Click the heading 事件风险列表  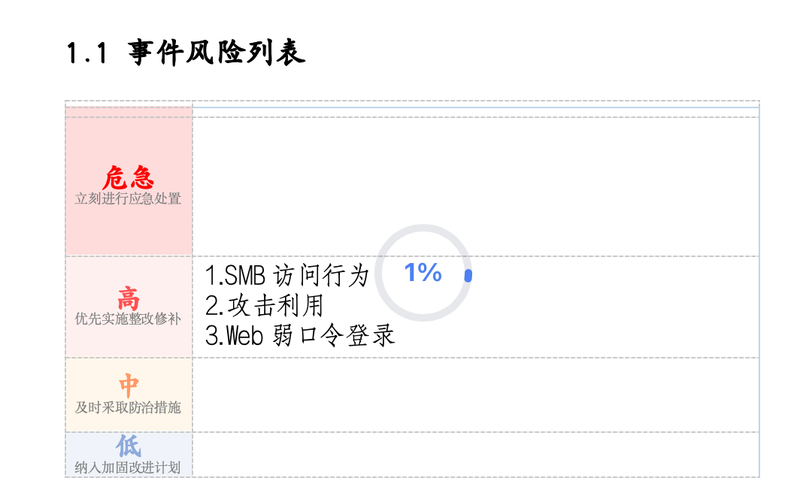[x=216, y=52]
